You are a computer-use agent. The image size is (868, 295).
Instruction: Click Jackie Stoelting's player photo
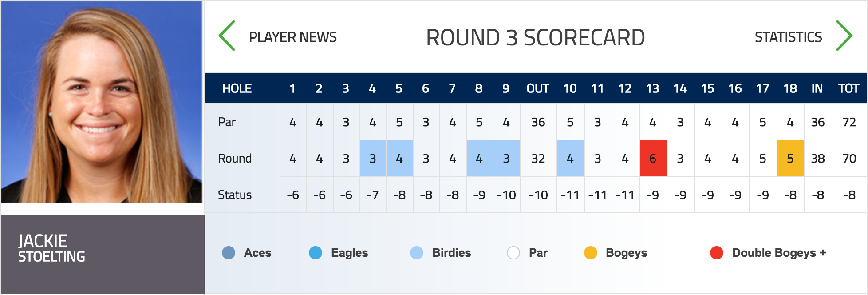(x=102, y=102)
